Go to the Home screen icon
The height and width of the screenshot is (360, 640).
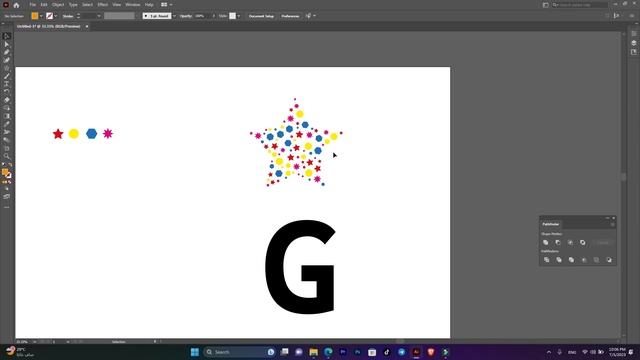pyautogui.click(x=16, y=5)
